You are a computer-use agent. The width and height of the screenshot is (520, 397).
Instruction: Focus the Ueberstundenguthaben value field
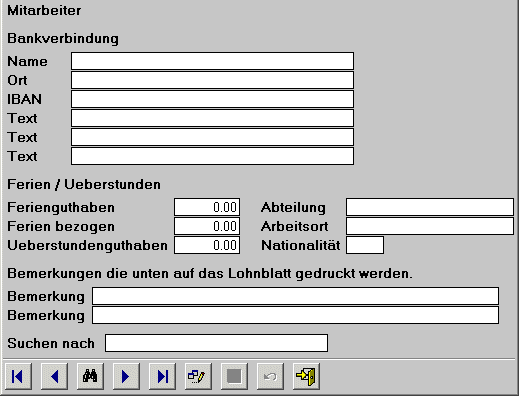tap(207, 245)
